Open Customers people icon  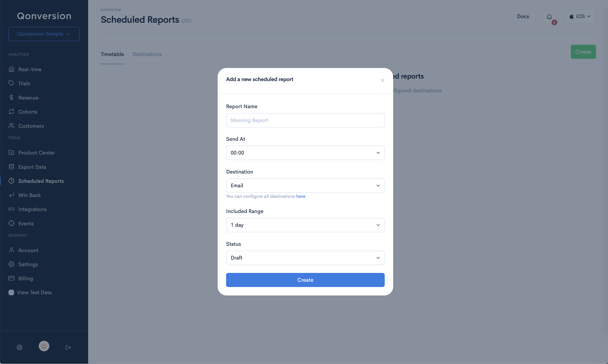(x=11, y=126)
